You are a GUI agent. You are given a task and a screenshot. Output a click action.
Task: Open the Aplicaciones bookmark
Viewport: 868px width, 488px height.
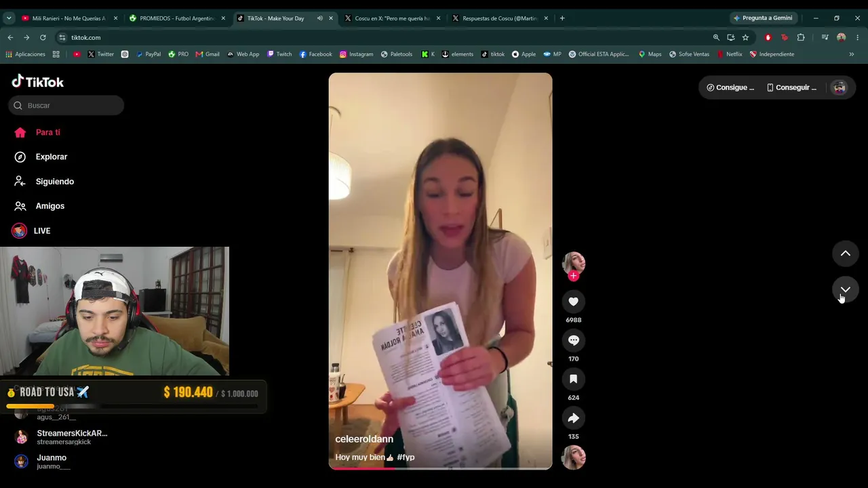click(x=25, y=54)
